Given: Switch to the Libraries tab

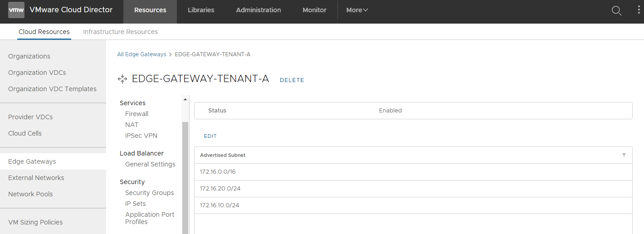Looking at the screenshot, I should [x=201, y=10].
